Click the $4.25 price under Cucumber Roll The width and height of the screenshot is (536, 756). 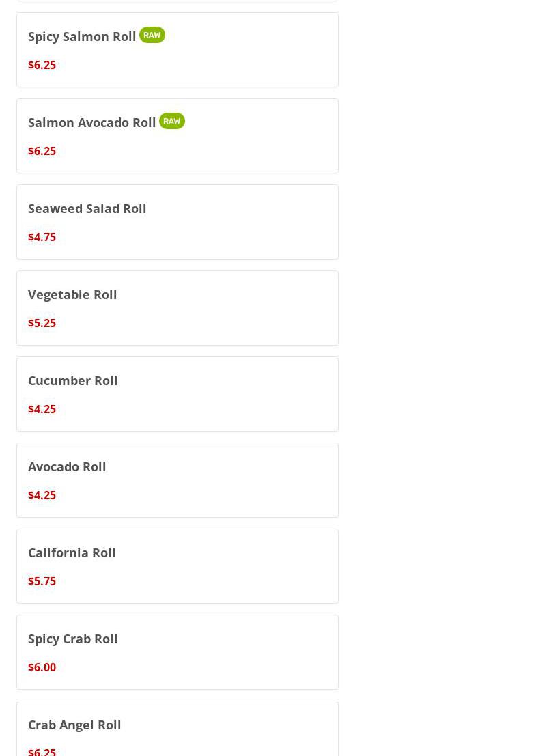pyautogui.click(x=42, y=409)
